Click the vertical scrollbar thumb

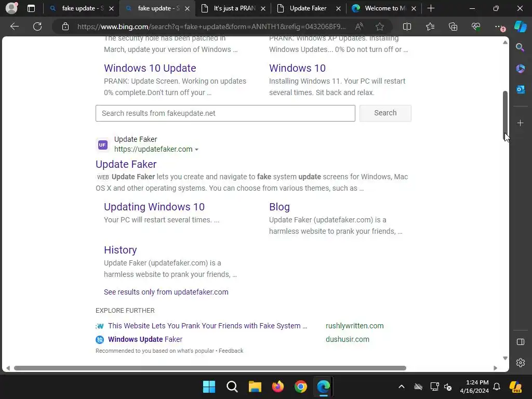click(x=505, y=115)
